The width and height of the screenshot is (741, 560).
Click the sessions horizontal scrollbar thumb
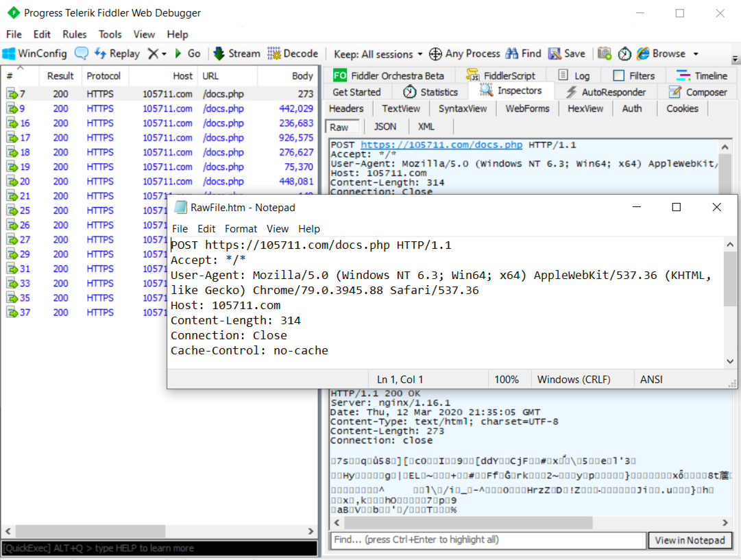click(90, 531)
